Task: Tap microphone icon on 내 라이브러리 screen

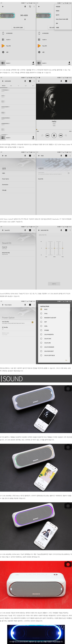Action: click(25, 81)
